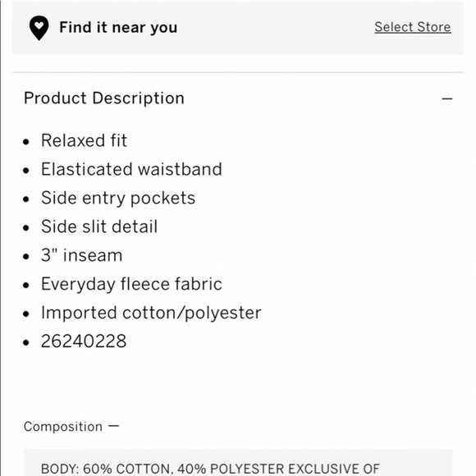Click the BODY 60% COTTON composition text
Screen dimensions: 476x476
tap(210, 469)
